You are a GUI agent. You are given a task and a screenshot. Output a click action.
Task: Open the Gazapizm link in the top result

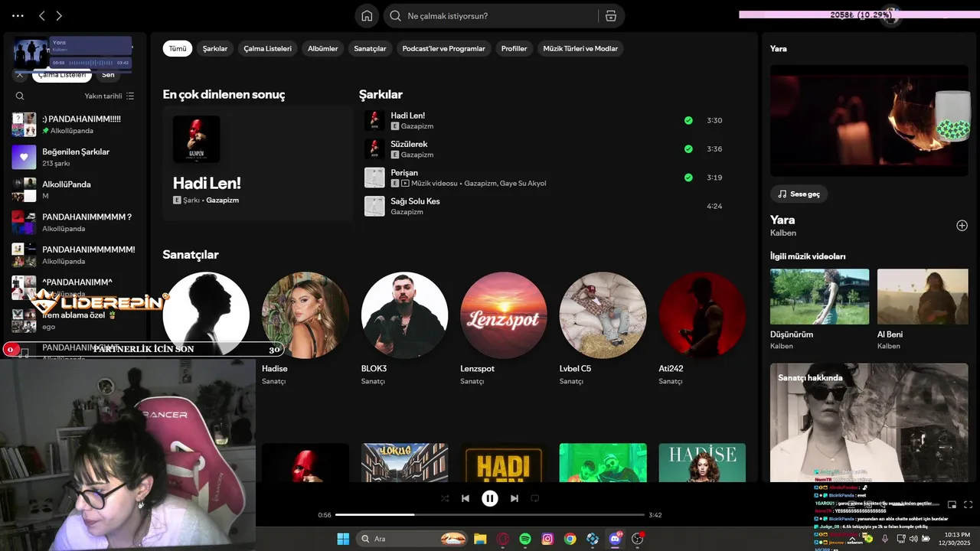pos(223,200)
